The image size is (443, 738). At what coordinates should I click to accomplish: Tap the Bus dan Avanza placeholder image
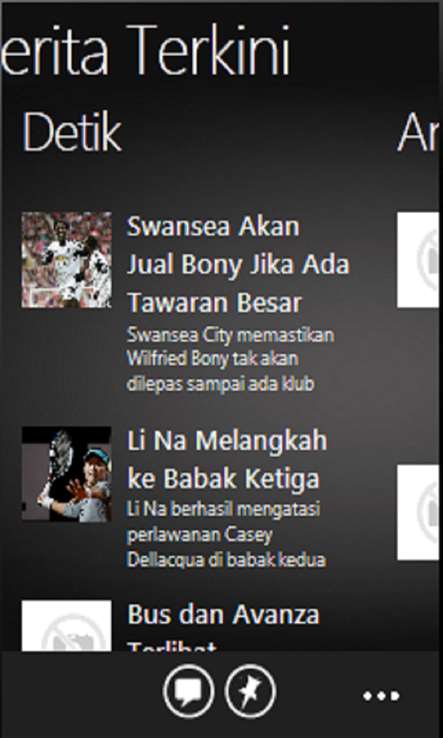(x=66, y=626)
